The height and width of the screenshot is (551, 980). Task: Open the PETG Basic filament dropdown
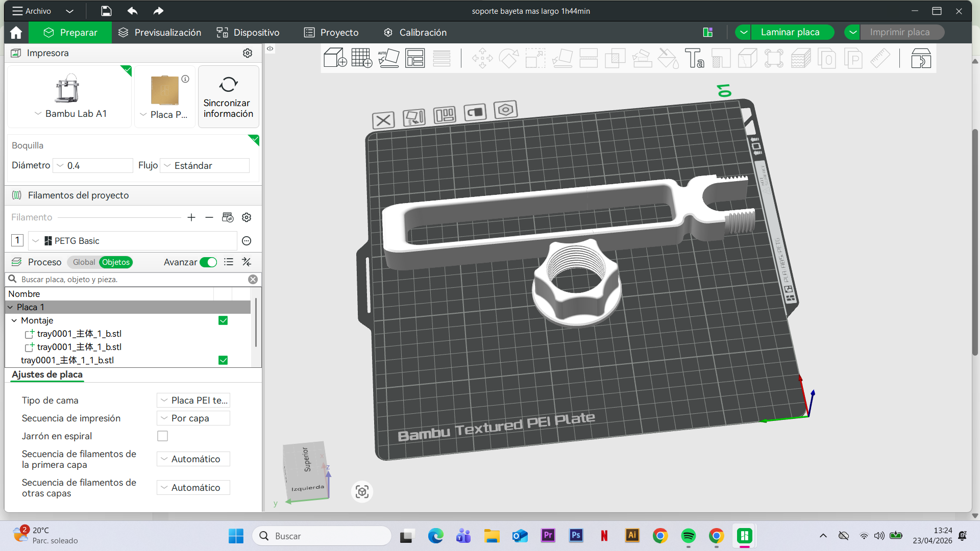[132, 241]
